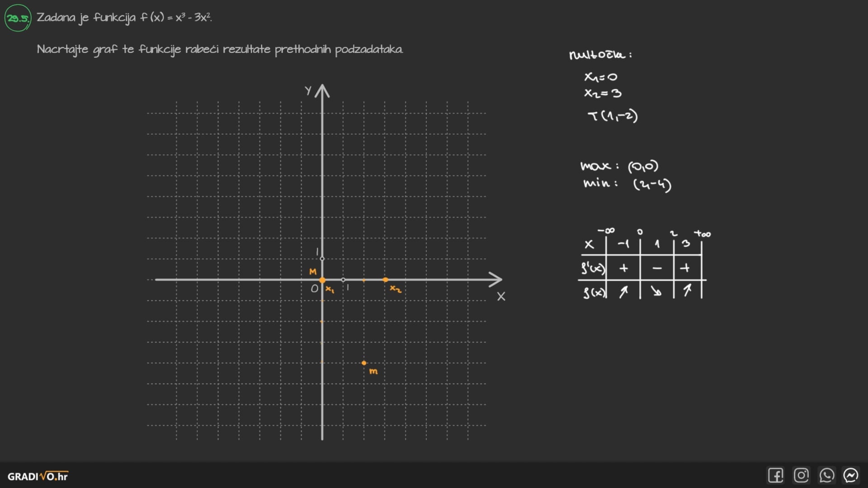Click the orange zero point x₂ on x-axis
Screen dimensions: 868x488
(385, 280)
